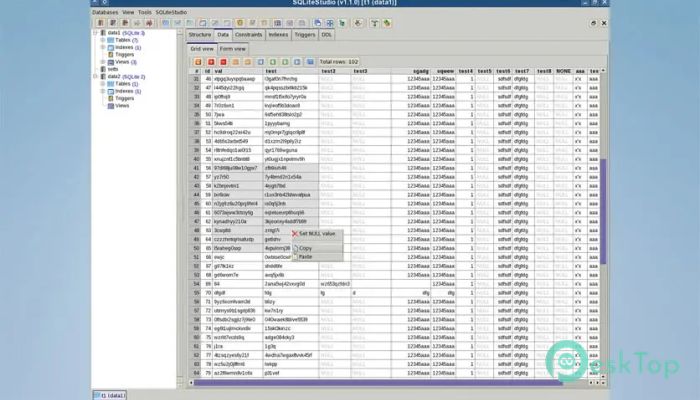The image size is (700, 400).
Task: Select the 'setts' database in the tree
Action: [113, 69]
